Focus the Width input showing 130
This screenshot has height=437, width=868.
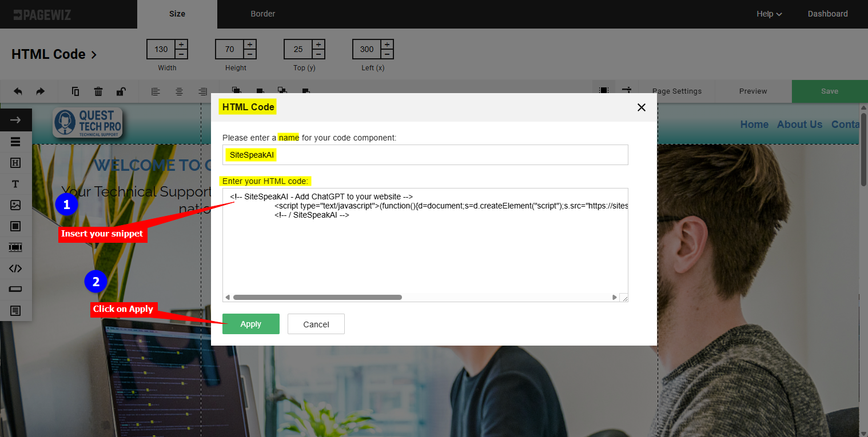(161, 49)
